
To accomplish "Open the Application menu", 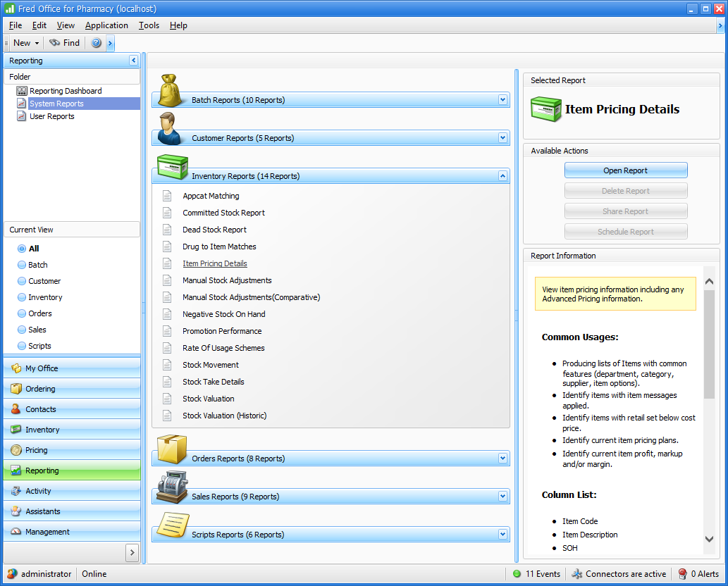I will [106, 25].
